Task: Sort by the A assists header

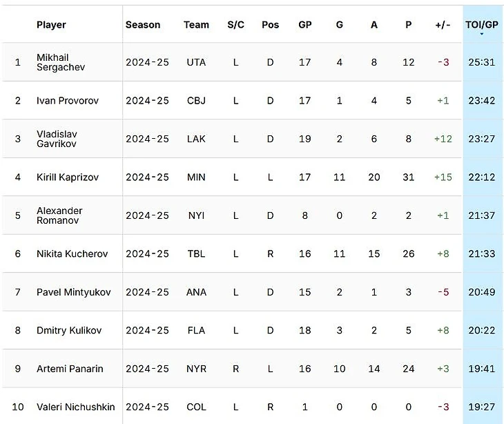Action: pyautogui.click(x=374, y=25)
